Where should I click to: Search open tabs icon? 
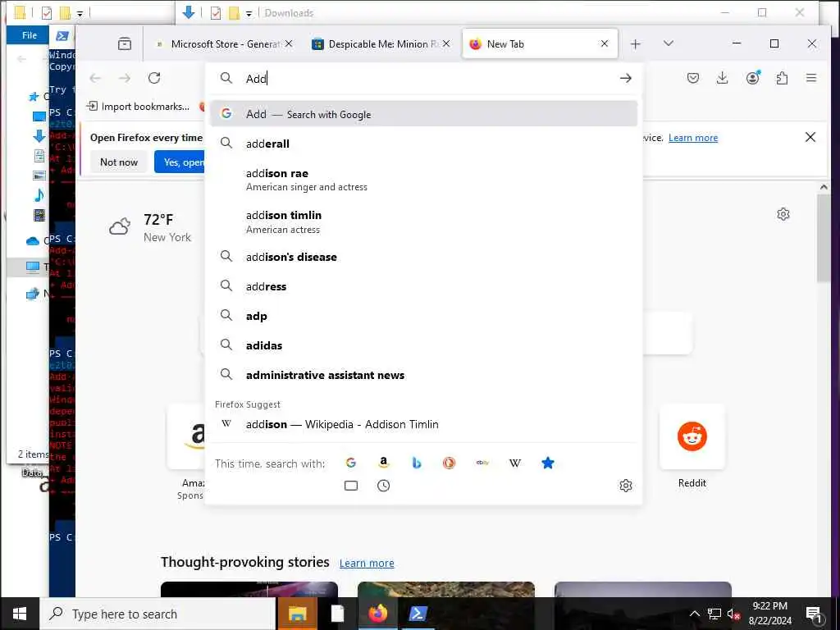point(351,486)
